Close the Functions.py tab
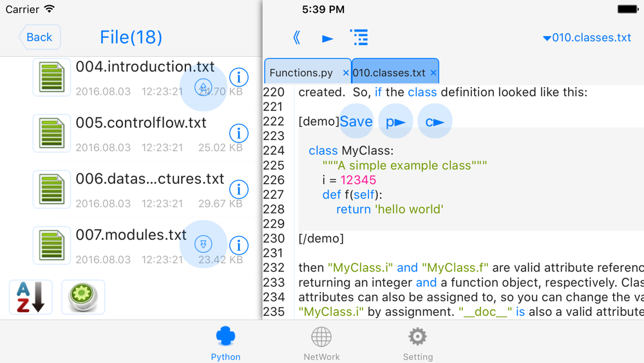The width and height of the screenshot is (644, 363). click(x=345, y=73)
